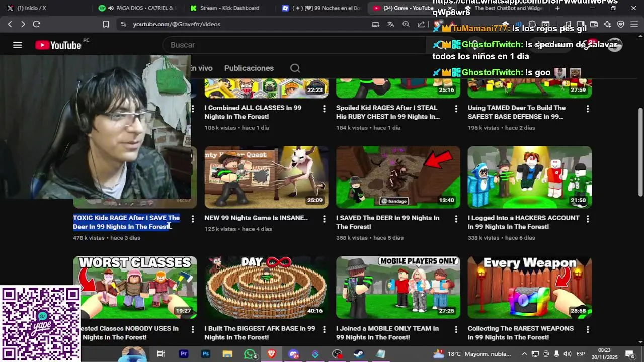Open I Combined ALL CLASSES video title
This screenshot has width=644, height=362.
tap(253, 112)
